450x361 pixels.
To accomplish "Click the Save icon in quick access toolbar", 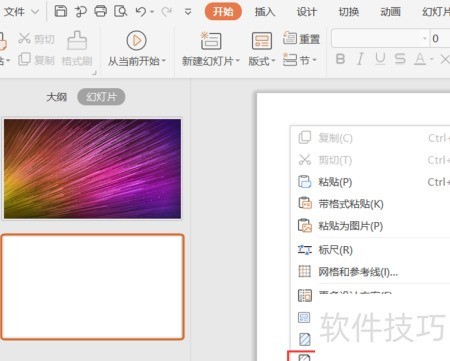I will pyautogui.click(x=61, y=11).
